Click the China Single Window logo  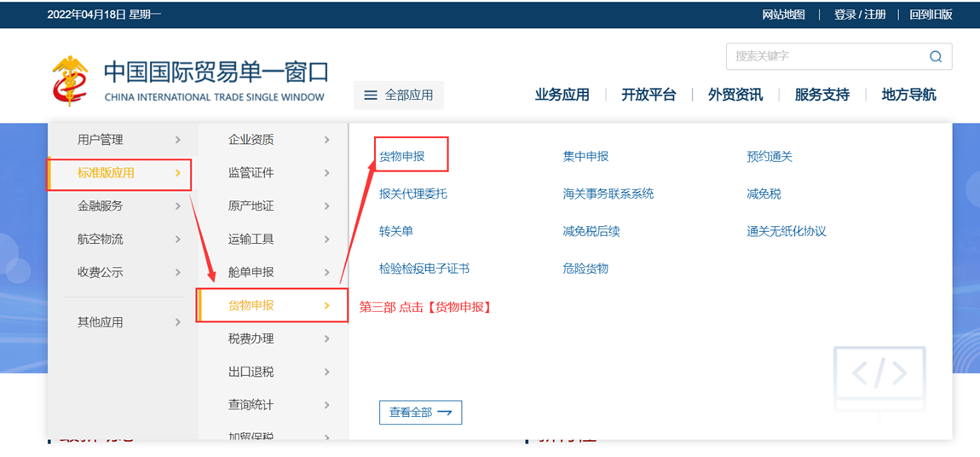tap(70, 81)
